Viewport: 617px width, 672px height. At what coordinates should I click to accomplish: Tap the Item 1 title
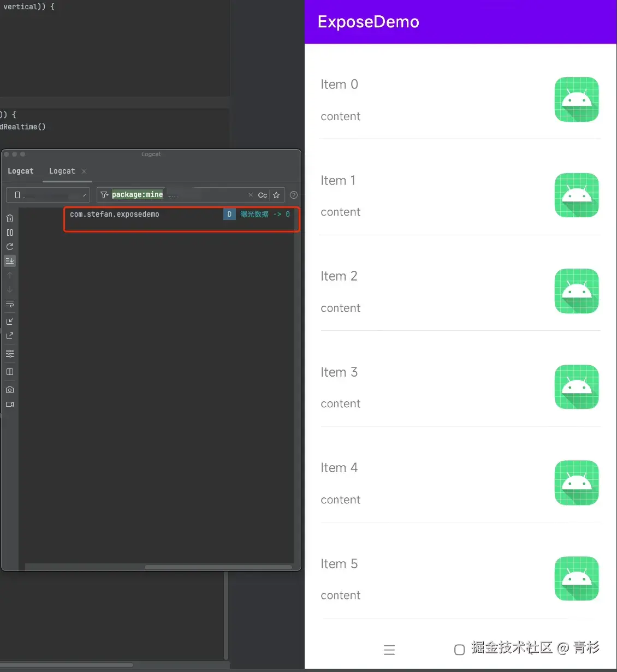[x=338, y=181]
